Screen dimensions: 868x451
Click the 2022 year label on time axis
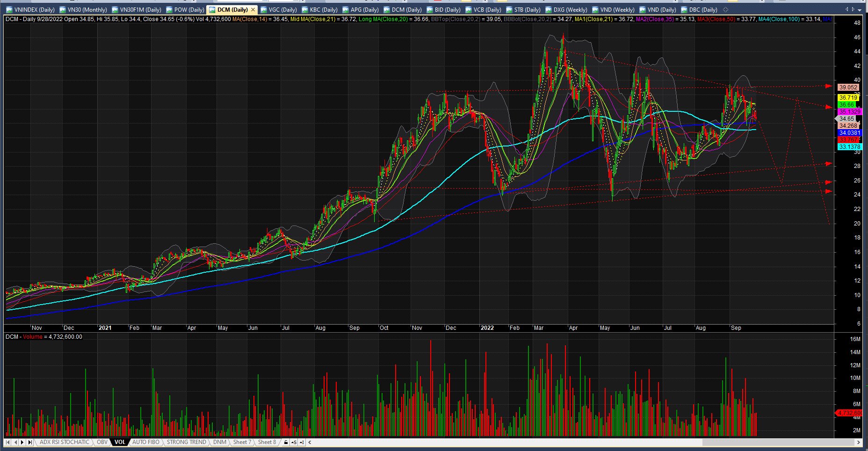click(487, 328)
